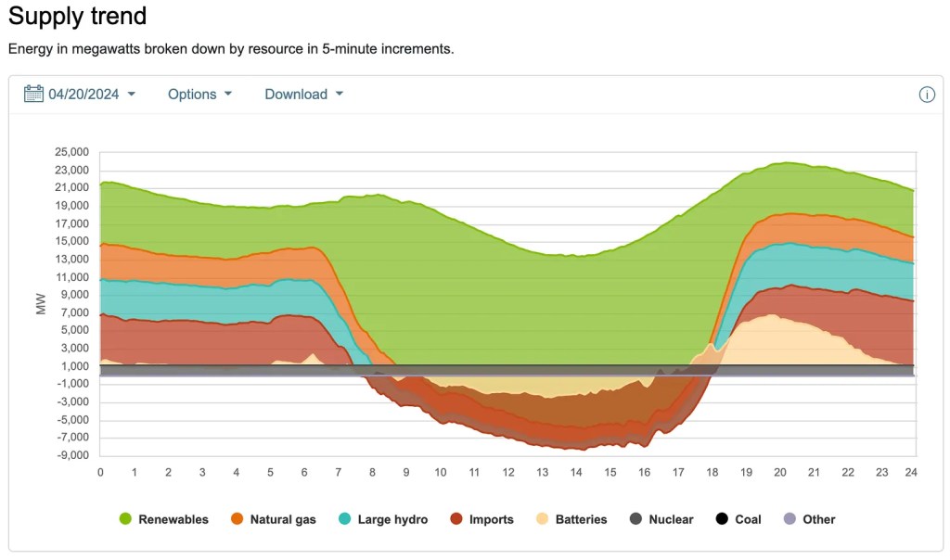Click the lavender Other legend dot
The height and width of the screenshot is (560, 950).
point(790,519)
